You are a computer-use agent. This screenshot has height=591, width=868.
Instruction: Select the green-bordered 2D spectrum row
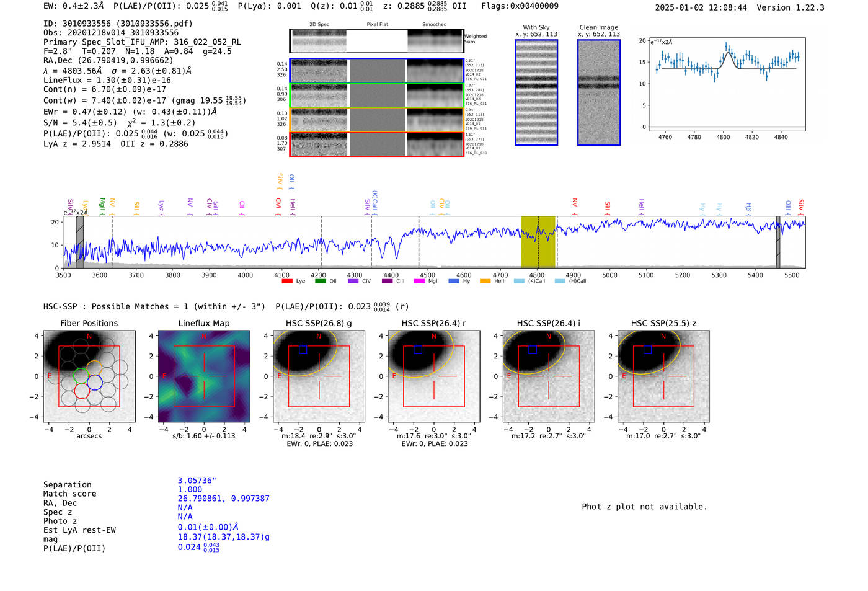(x=376, y=96)
